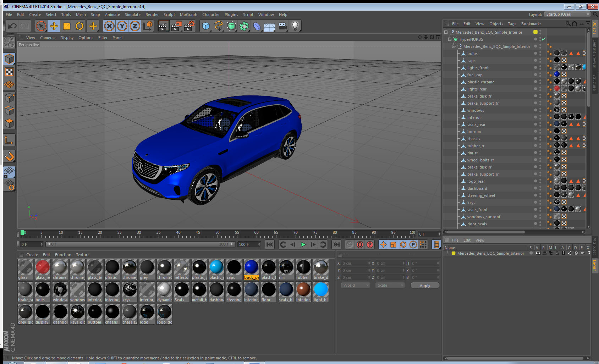Viewport: 599px width, 364px height.
Task: Open material manager Texture menu
Action: (83, 255)
